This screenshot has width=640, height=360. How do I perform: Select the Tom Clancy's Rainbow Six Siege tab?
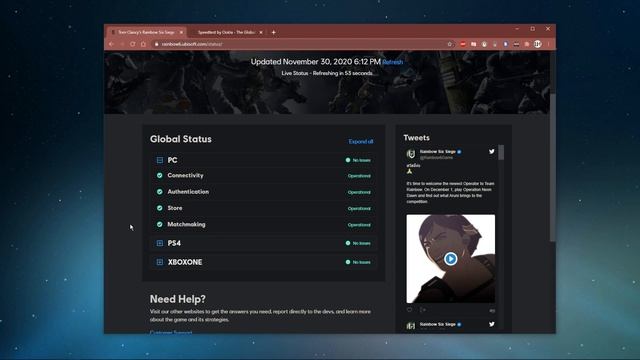click(146, 32)
